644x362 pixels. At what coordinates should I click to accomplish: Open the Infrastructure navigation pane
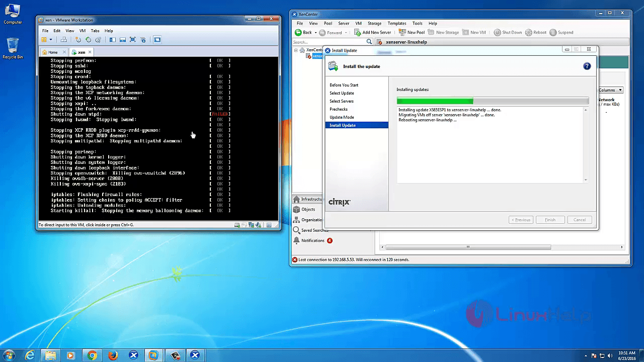[x=308, y=199]
